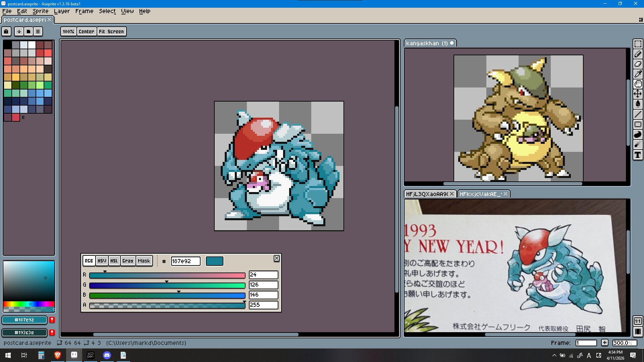Open the View menu
Image resolution: width=644 pixels, height=362 pixels.
point(127,11)
